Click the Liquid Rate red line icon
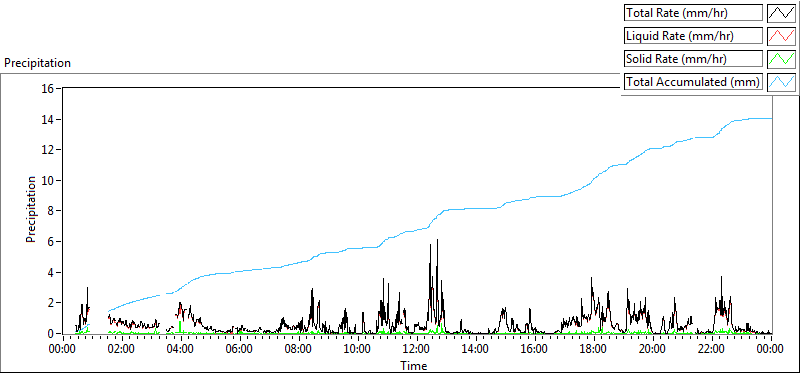800x373 pixels. click(x=781, y=36)
